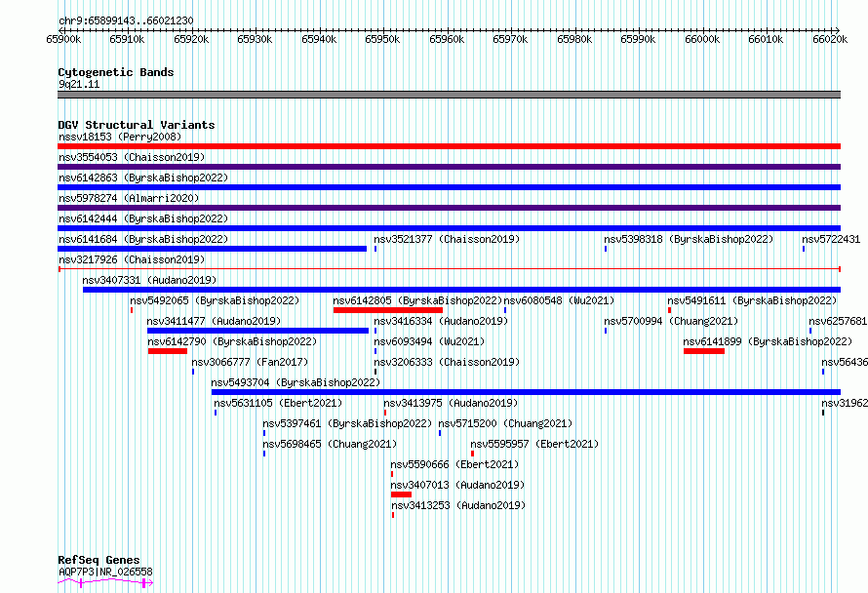The width and height of the screenshot is (868, 593).
Task: Select the blue nsv3411477 variant bar
Action: [x=258, y=331]
